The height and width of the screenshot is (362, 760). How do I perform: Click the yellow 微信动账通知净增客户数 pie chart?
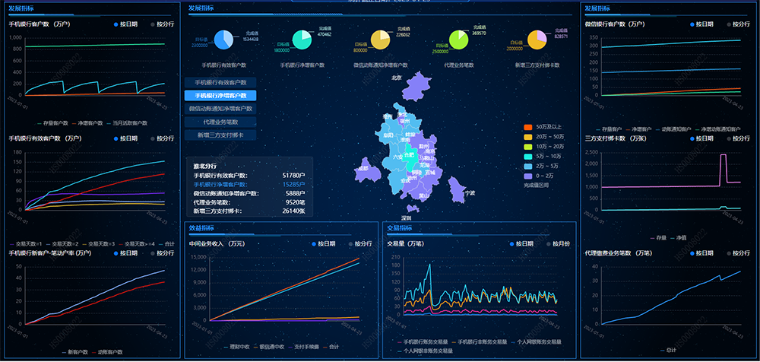click(380, 40)
